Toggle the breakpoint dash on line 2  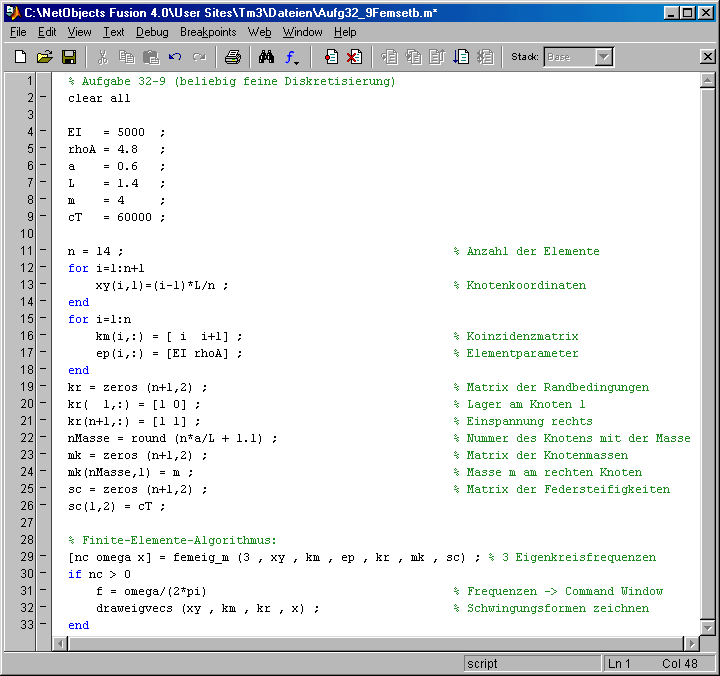click(x=42, y=98)
